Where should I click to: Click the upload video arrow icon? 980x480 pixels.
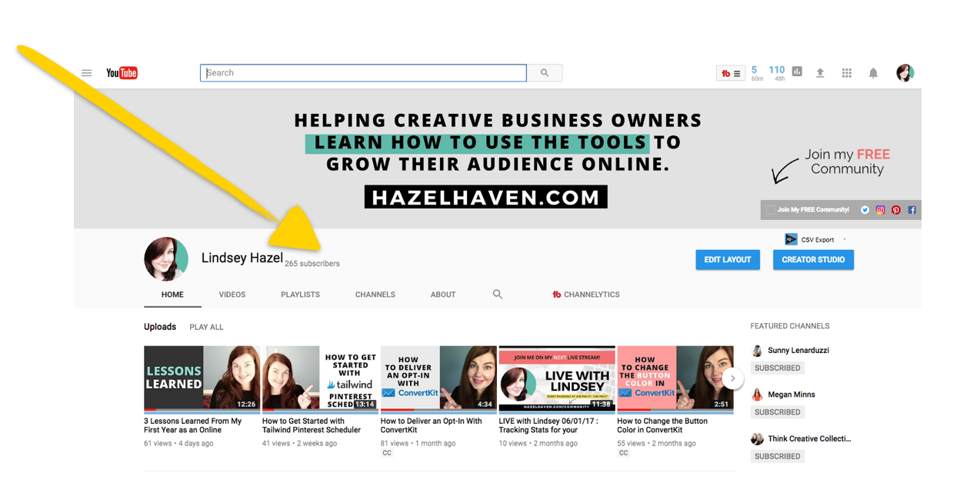pos(820,73)
